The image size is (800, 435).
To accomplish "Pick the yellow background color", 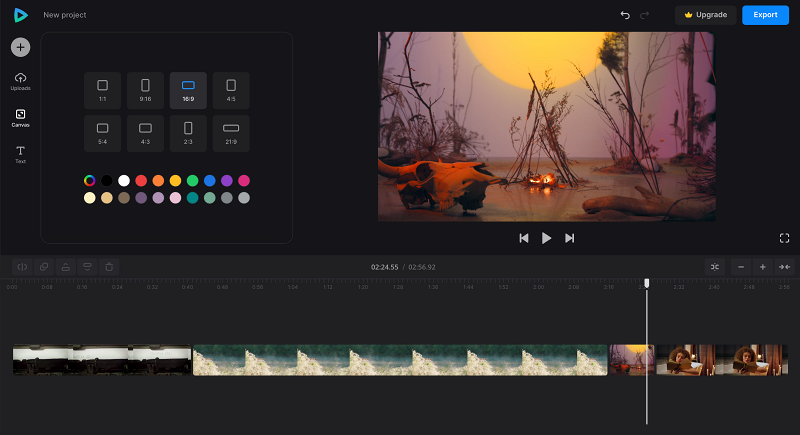I will [x=176, y=181].
